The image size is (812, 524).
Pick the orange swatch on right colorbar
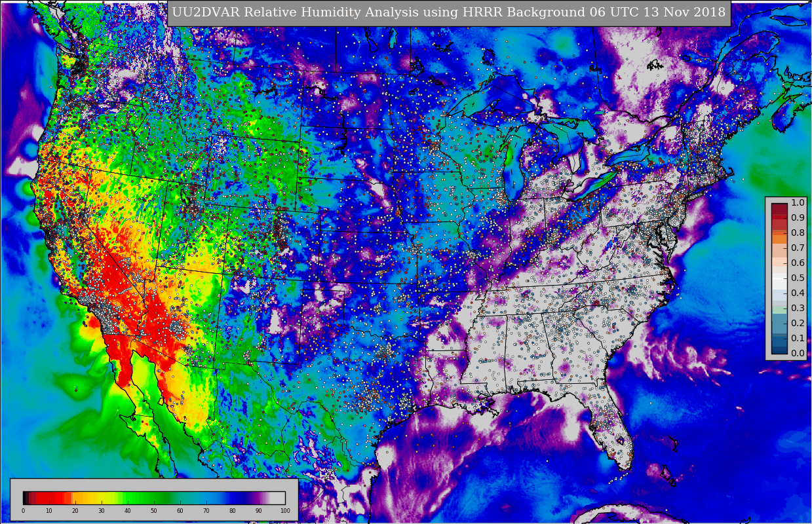pos(779,239)
